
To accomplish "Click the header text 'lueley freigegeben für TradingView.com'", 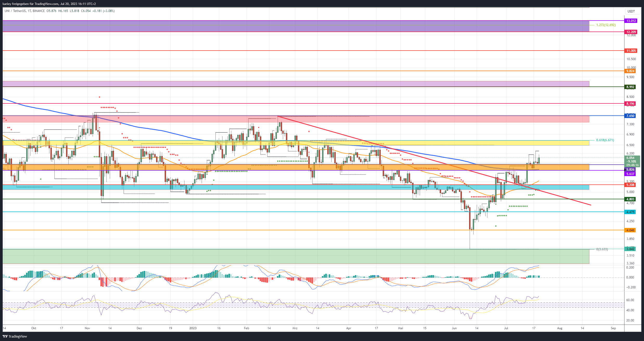I will (30, 4).
